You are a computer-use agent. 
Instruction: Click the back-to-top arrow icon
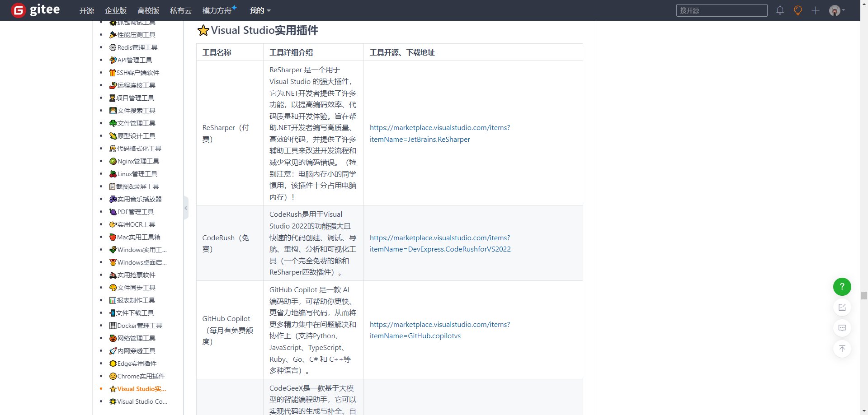pos(842,349)
